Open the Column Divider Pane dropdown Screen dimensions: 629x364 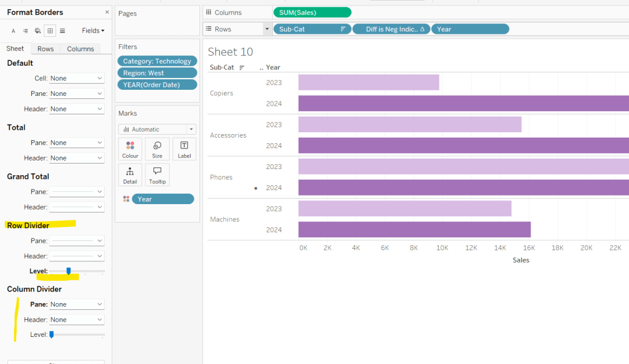pos(76,304)
